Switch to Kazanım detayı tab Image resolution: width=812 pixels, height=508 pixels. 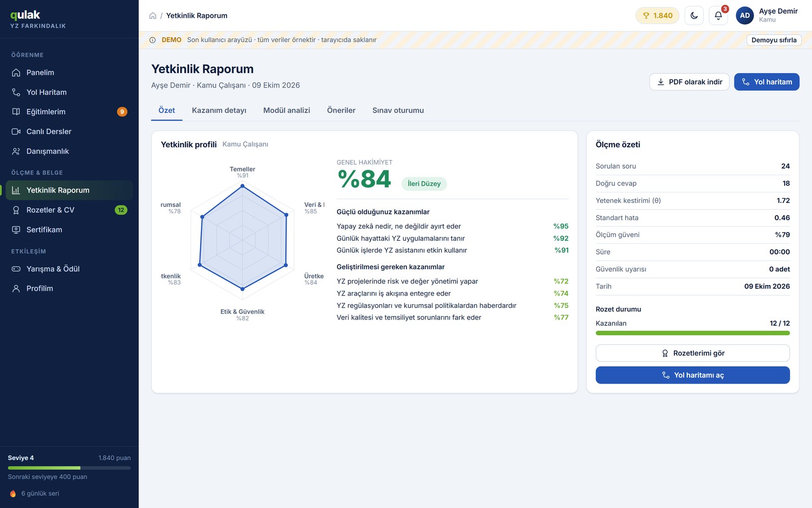[x=219, y=110]
